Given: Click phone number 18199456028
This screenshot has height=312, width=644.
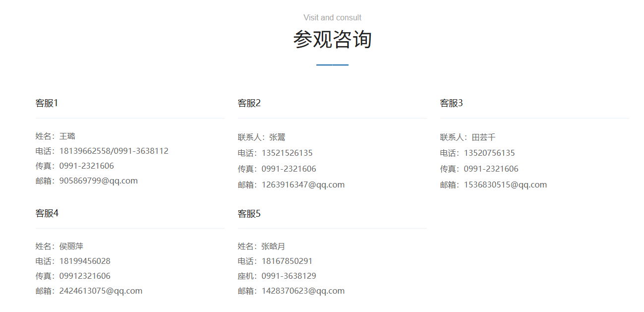Looking at the screenshot, I should click(x=85, y=261).
